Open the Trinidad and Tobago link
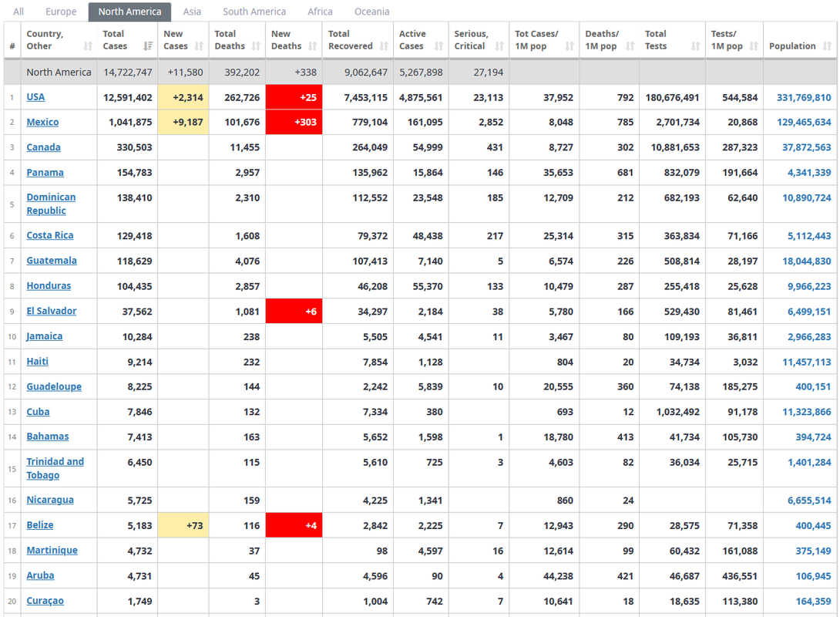This screenshot has height=617, width=840. [x=55, y=468]
